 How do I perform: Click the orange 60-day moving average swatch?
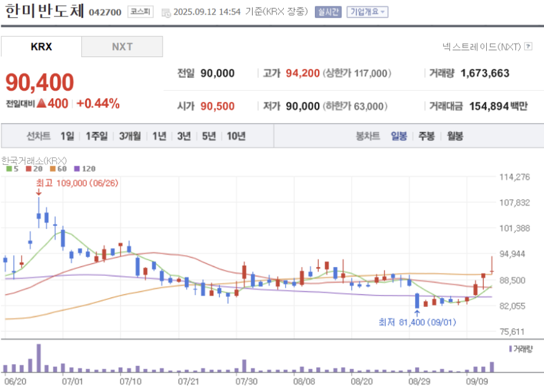(x=53, y=169)
